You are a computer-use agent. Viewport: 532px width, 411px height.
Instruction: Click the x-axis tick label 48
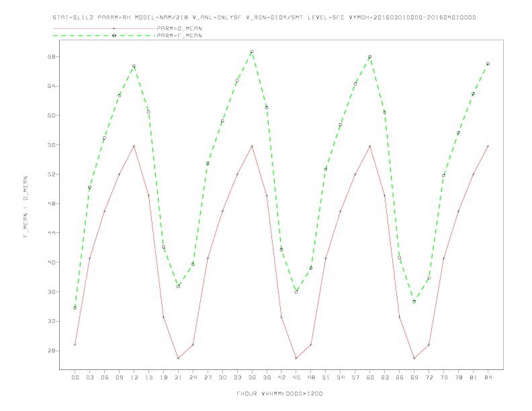311,377
